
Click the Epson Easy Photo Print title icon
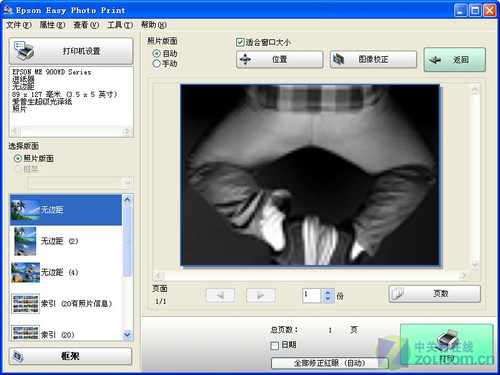8,10
